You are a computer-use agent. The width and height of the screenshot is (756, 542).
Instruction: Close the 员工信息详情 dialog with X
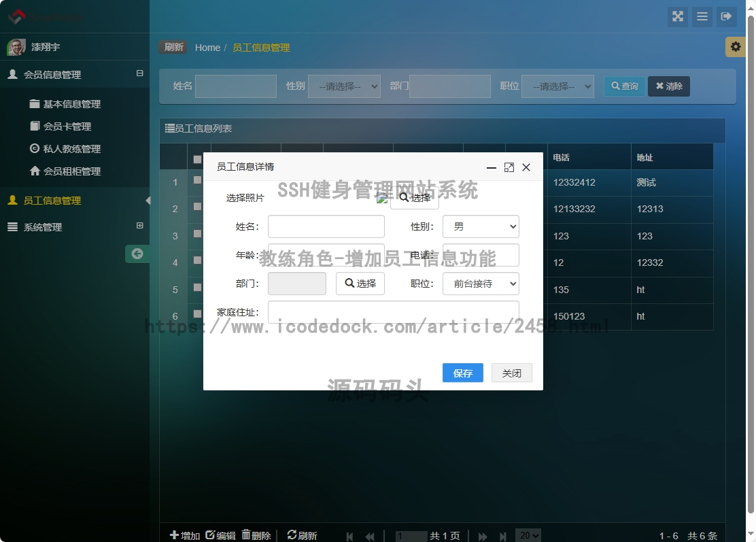(526, 167)
